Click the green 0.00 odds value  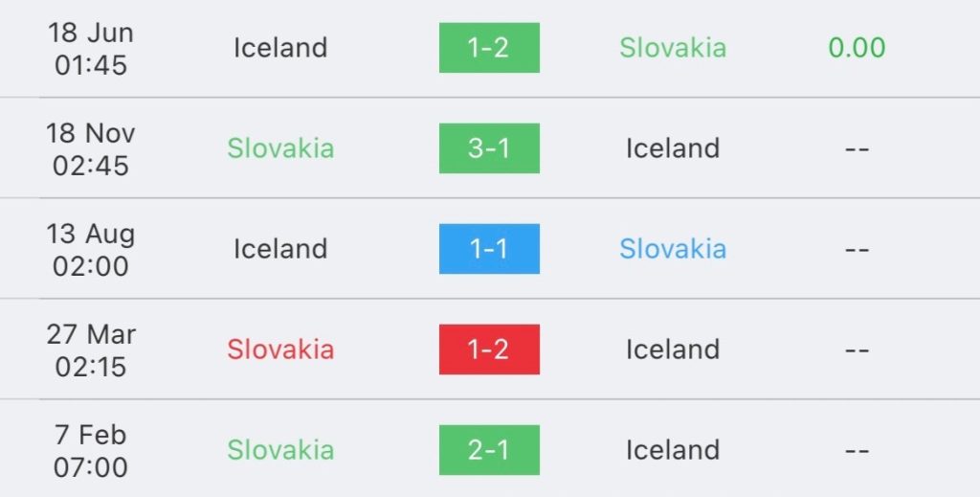[857, 48]
